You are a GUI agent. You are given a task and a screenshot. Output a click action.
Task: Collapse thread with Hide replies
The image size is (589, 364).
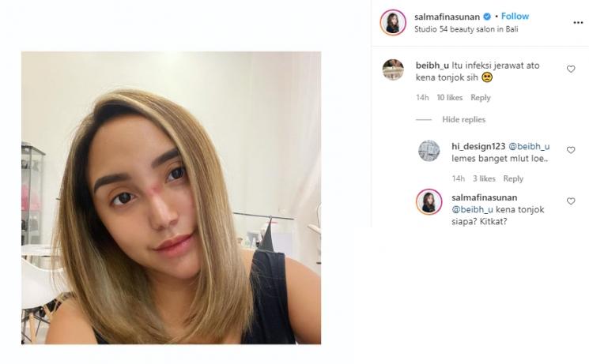pyautogui.click(x=463, y=119)
